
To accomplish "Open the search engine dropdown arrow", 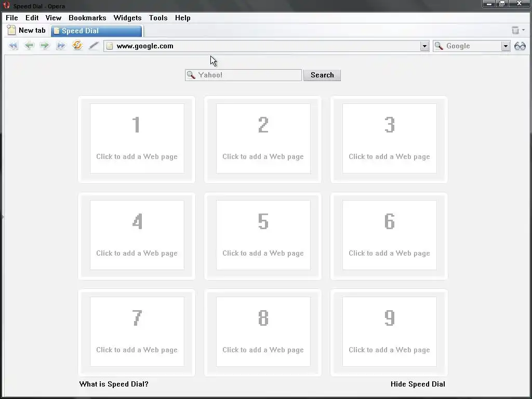I will click(x=506, y=46).
